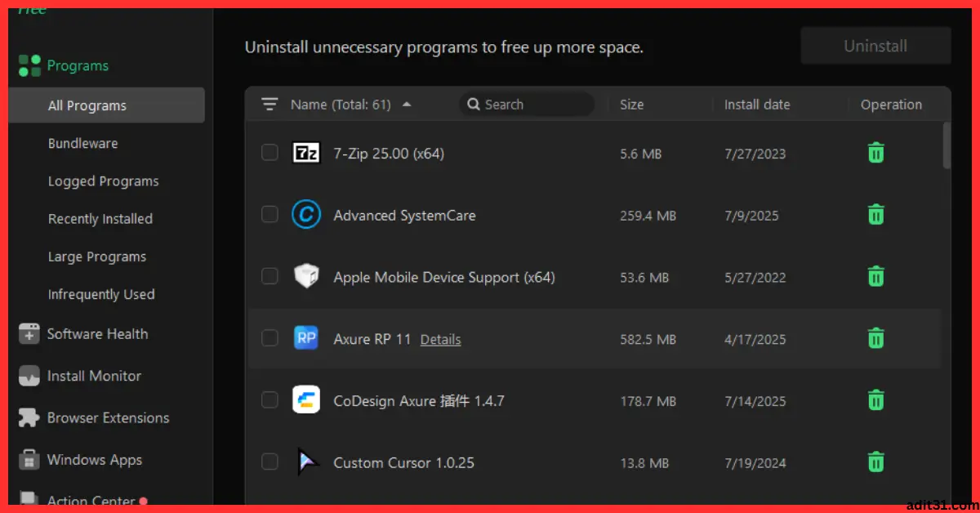Click the Name (Total: 61) column header
This screenshot has width=980, height=513.
click(x=341, y=105)
